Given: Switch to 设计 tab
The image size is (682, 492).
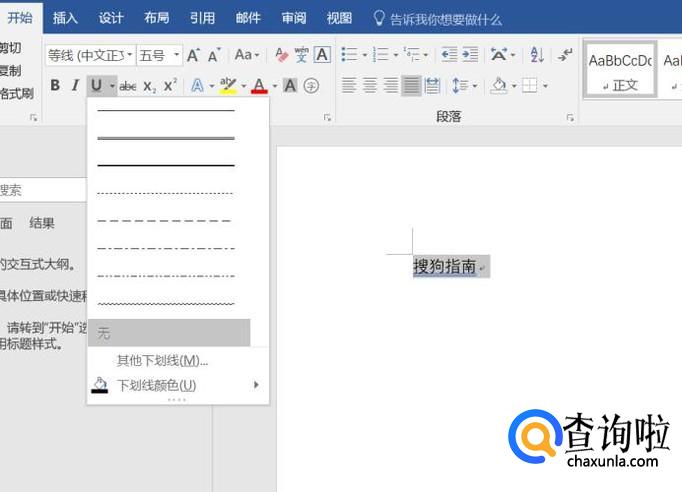Looking at the screenshot, I should point(111,18).
